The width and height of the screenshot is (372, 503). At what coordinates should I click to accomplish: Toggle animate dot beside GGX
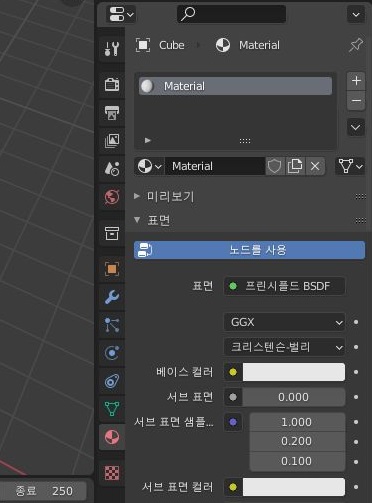coord(356,322)
